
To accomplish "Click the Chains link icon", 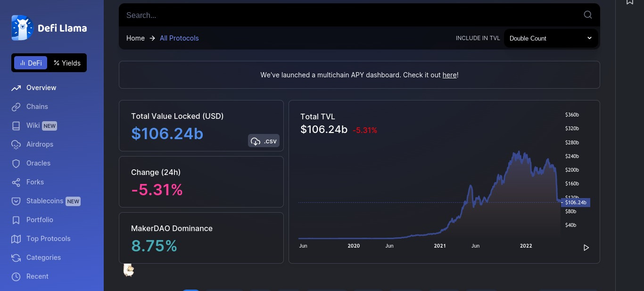I will click(x=16, y=107).
